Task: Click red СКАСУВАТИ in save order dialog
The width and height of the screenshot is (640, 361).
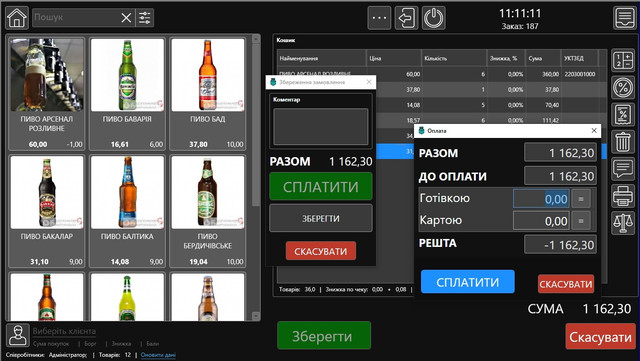Action: 321,251
